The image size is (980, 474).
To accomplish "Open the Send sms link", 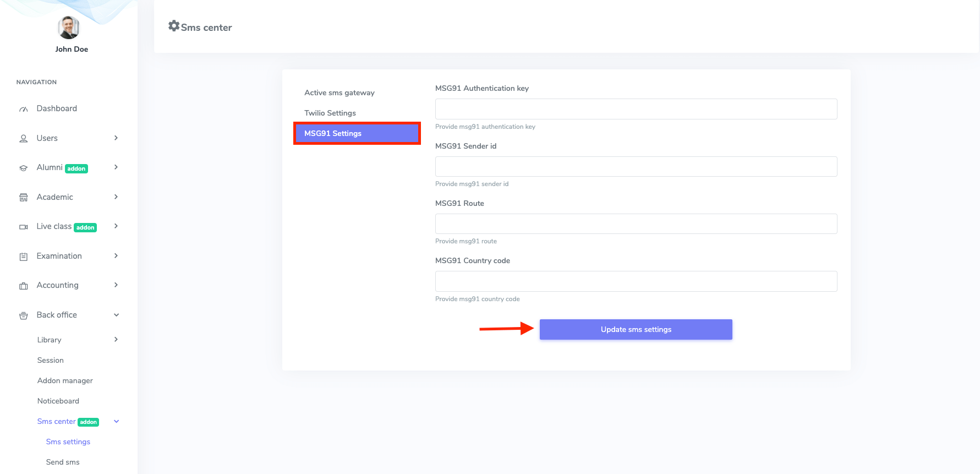I will coord(63,462).
